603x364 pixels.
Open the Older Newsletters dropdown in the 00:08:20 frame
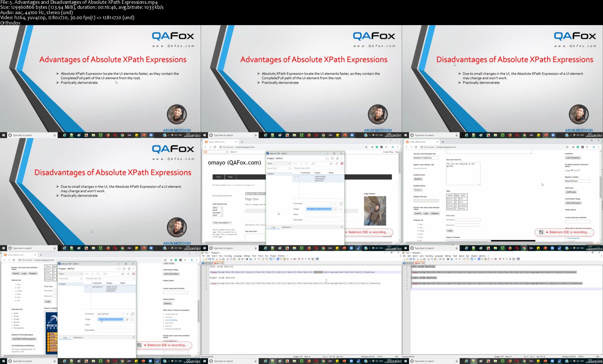(222, 222)
